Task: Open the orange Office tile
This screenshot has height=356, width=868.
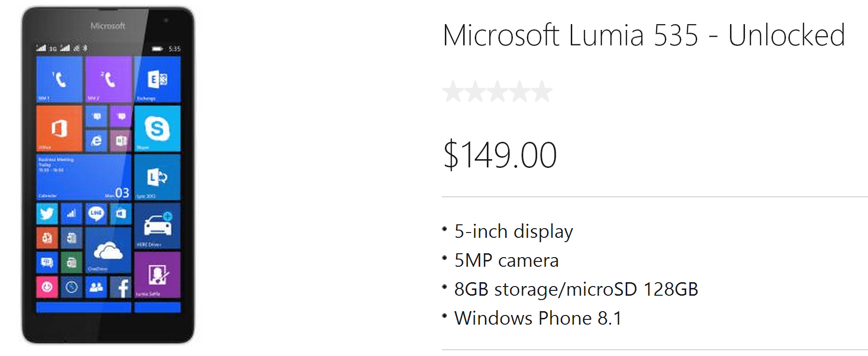Action: click(59, 129)
